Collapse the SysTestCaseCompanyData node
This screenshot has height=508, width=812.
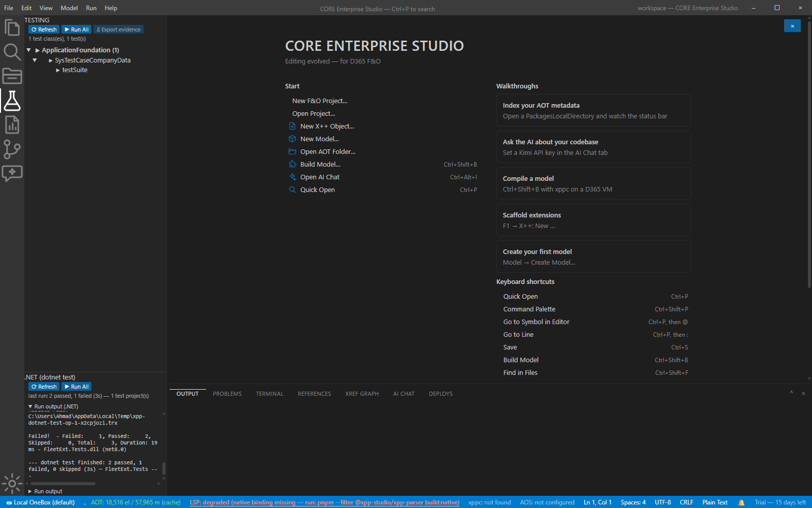tap(35, 60)
